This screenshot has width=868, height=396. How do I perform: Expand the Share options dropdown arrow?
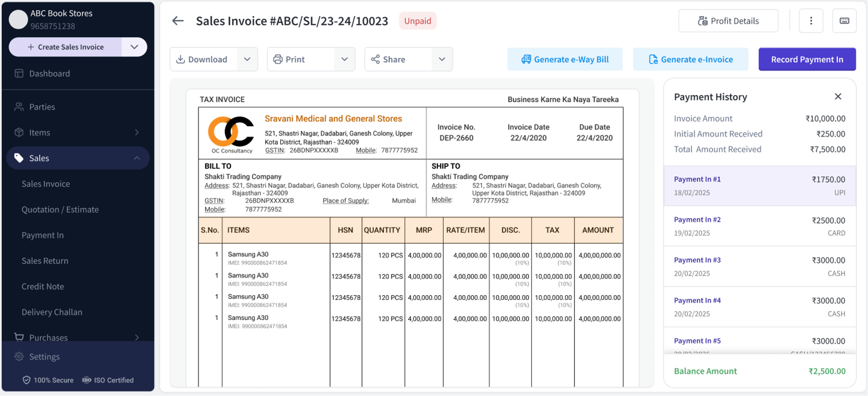point(442,59)
